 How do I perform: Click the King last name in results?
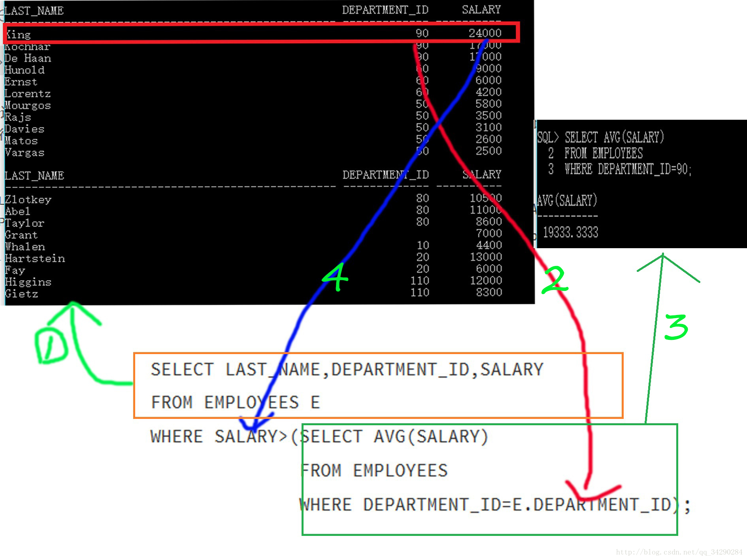click(18, 35)
